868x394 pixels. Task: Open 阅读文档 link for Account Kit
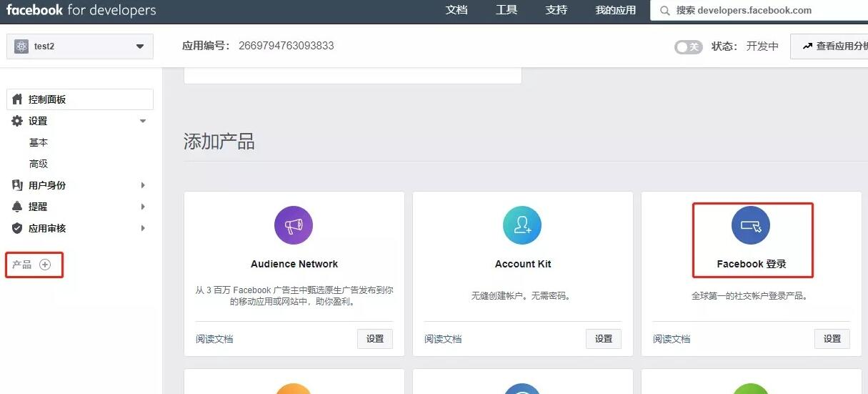pyautogui.click(x=443, y=339)
